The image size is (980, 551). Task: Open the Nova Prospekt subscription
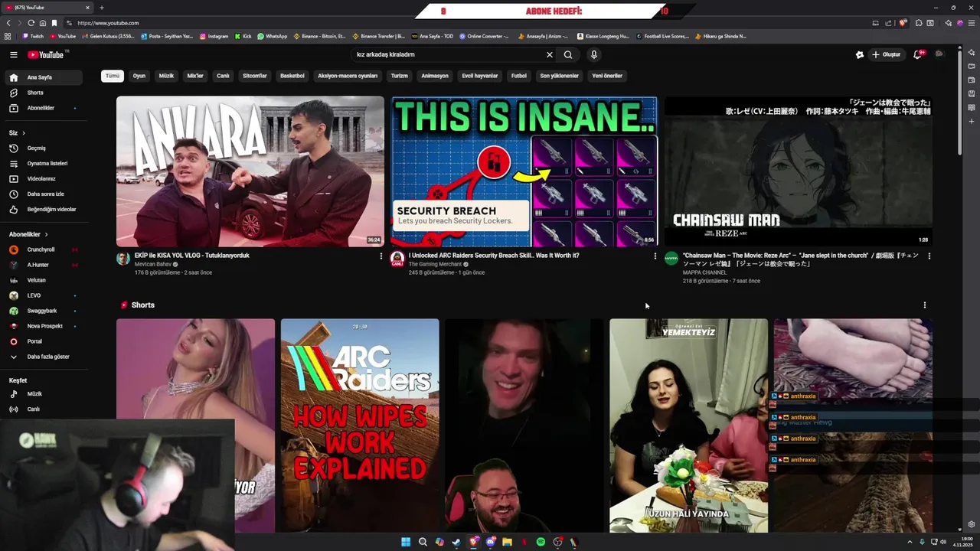tap(43, 326)
